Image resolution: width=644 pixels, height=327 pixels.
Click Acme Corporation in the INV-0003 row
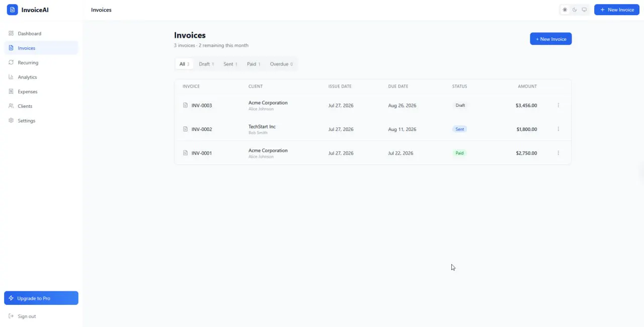268,103
